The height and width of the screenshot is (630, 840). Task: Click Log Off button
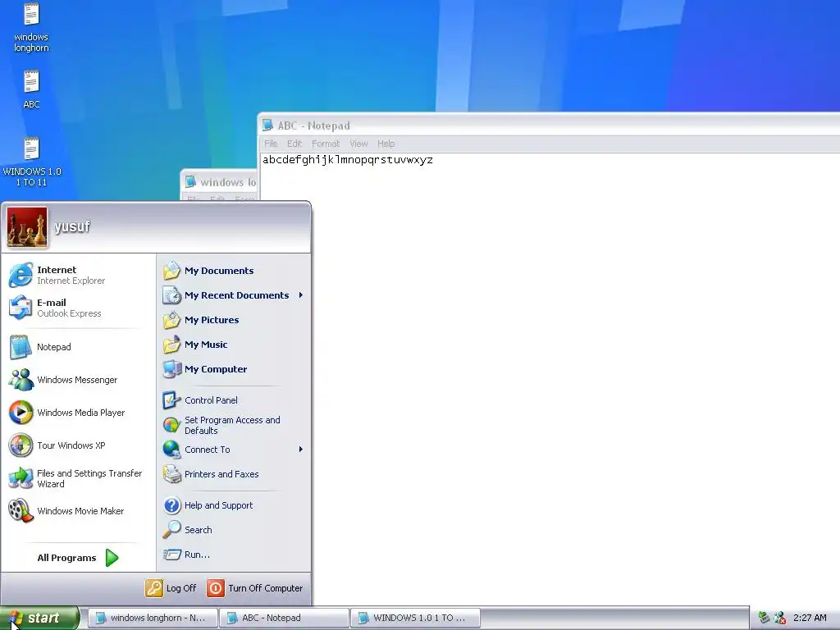pos(171,588)
